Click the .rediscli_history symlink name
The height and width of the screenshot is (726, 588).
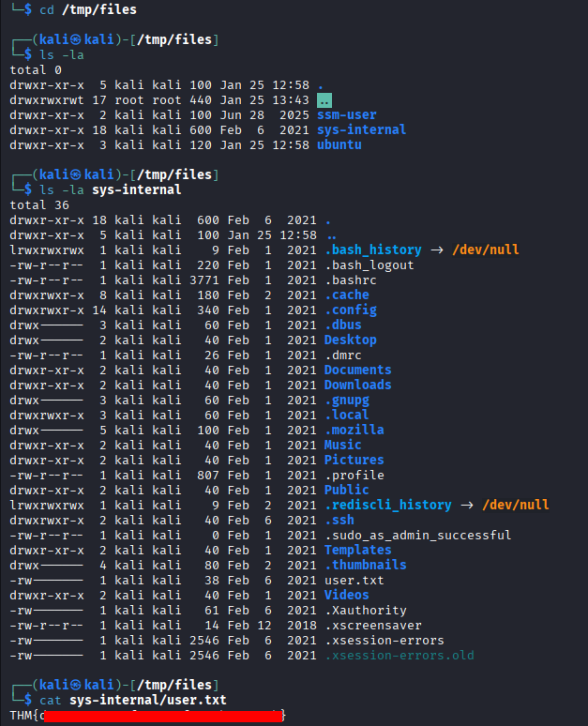click(x=388, y=505)
